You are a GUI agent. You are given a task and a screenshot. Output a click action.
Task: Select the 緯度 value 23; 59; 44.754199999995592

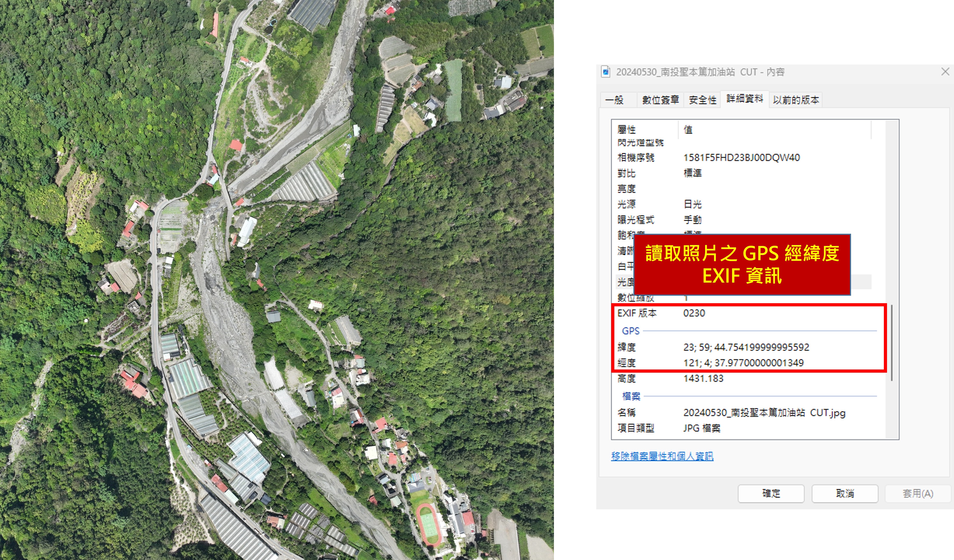746,347
